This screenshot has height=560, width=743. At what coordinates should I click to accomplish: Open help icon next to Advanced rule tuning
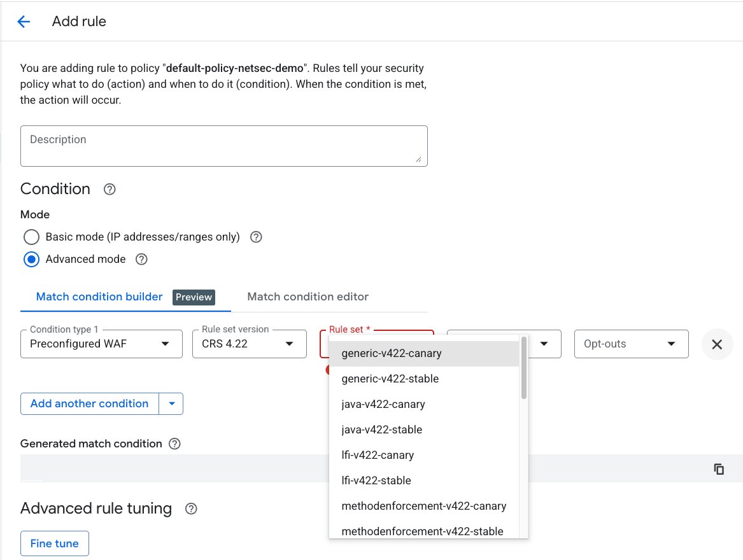[x=191, y=509]
